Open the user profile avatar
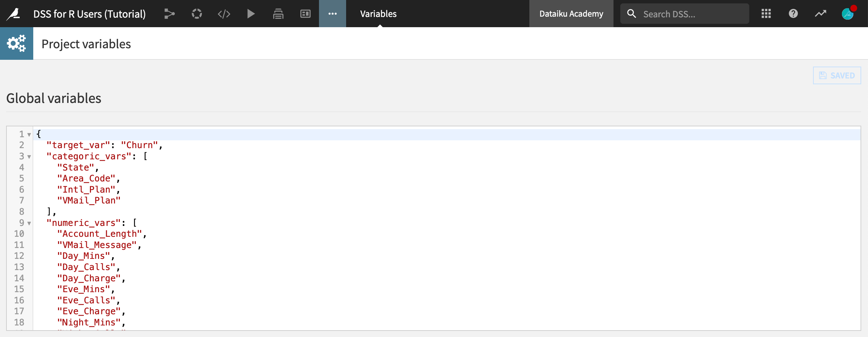The width and height of the screenshot is (868, 337). point(848,14)
